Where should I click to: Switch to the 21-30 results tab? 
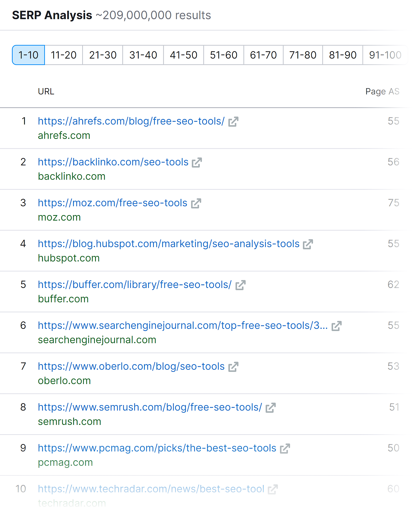click(x=103, y=55)
